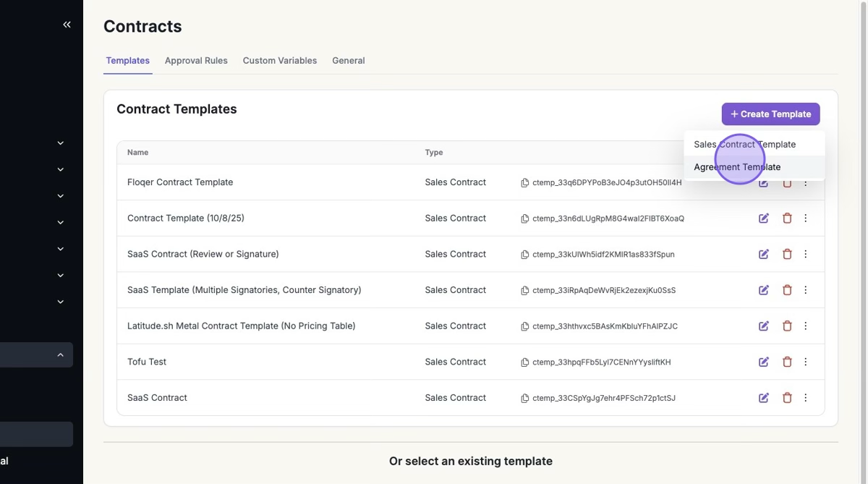This screenshot has height=484, width=868.
Task: Collapse the highlighted sidebar section chevron
Action: tap(61, 355)
